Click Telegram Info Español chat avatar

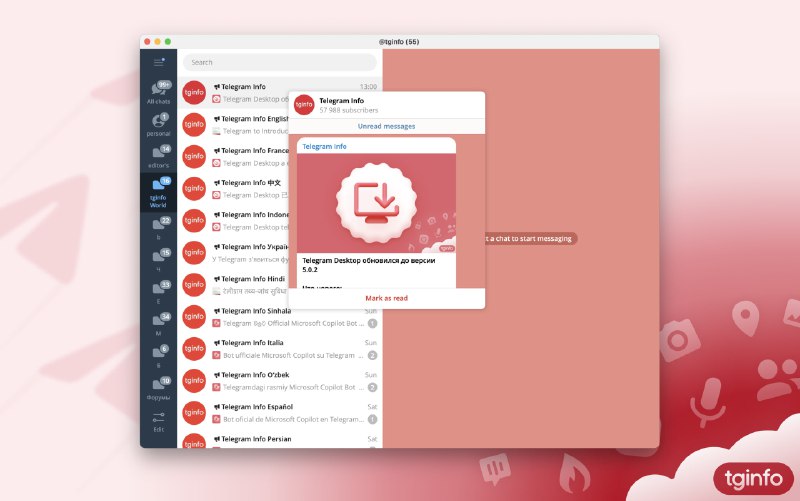pyautogui.click(x=194, y=413)
